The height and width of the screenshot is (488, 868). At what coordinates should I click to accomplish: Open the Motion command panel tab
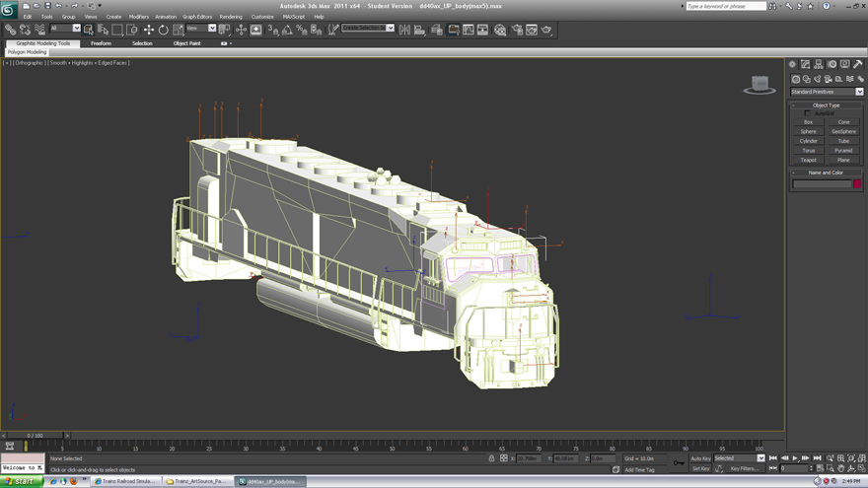point(832,64)
